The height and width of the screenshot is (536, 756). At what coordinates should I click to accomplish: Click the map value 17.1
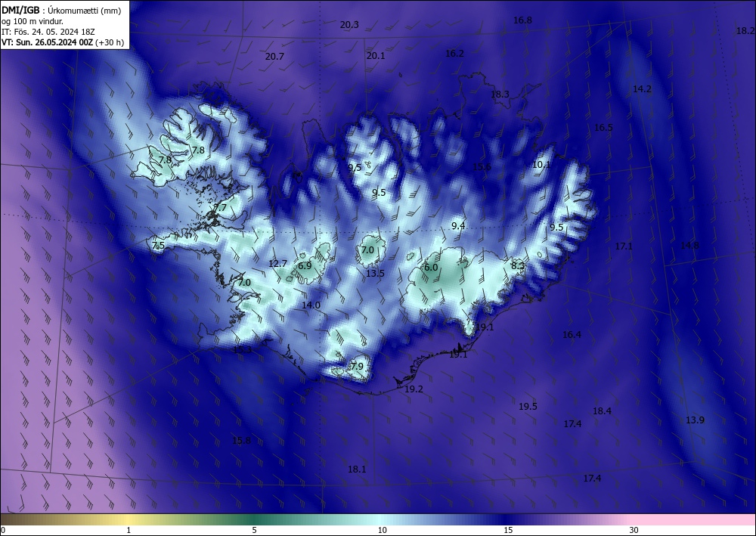coord(624,246)
